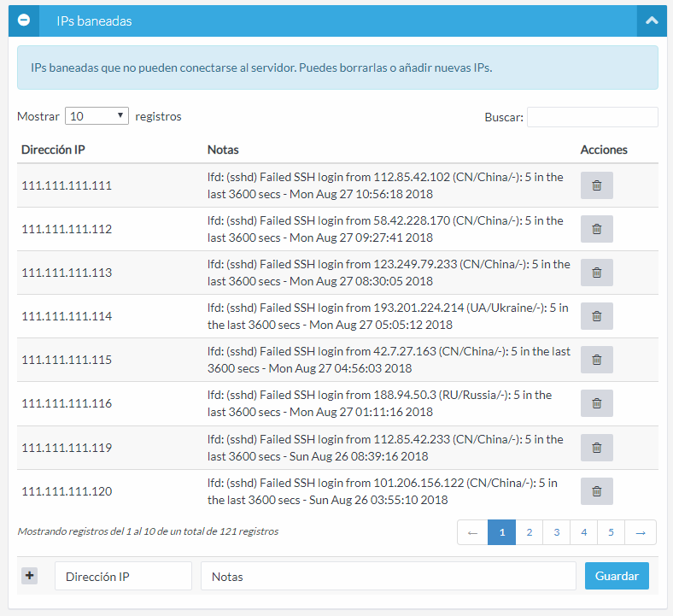Open the Mostrar registros count dropdown
Viewport: 673px width, 616px height.
[97, 116]
